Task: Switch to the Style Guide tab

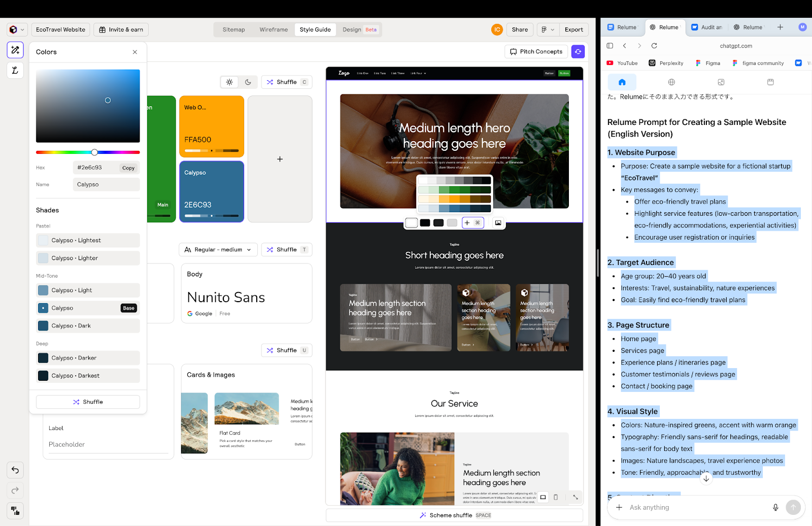Action: point(315,29)
